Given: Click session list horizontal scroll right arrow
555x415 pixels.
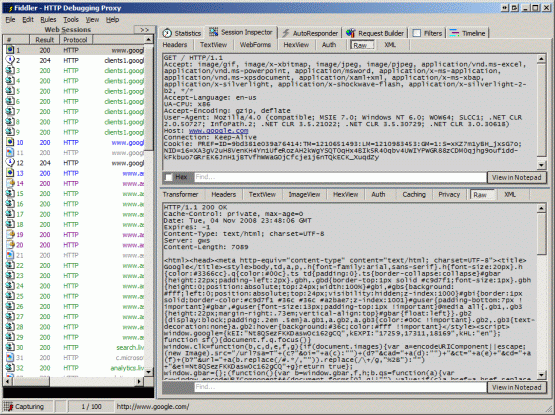Looking at the screenshot, I should click(x=139, y=381).
